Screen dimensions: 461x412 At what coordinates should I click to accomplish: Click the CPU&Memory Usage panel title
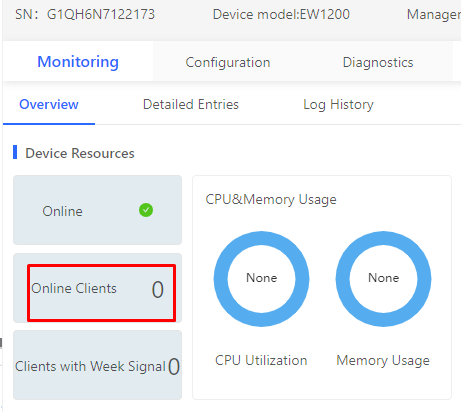pyautogui.click(x=271, y=199)
